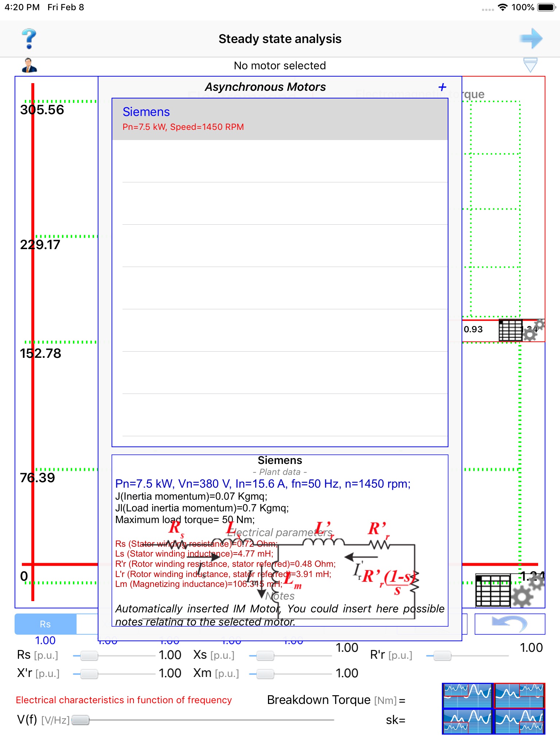
Task: Adjust the X'r [p.u.] slider
Action: (x=114, y=674)
